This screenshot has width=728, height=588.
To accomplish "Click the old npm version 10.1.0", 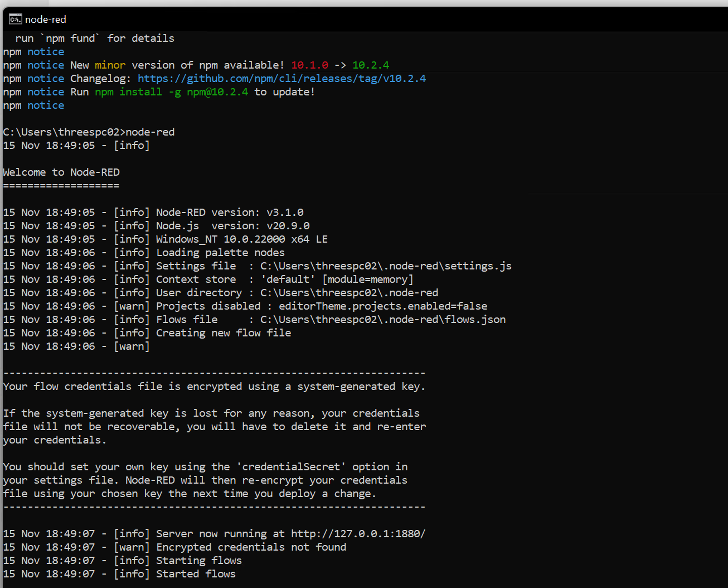I will 309,65.
